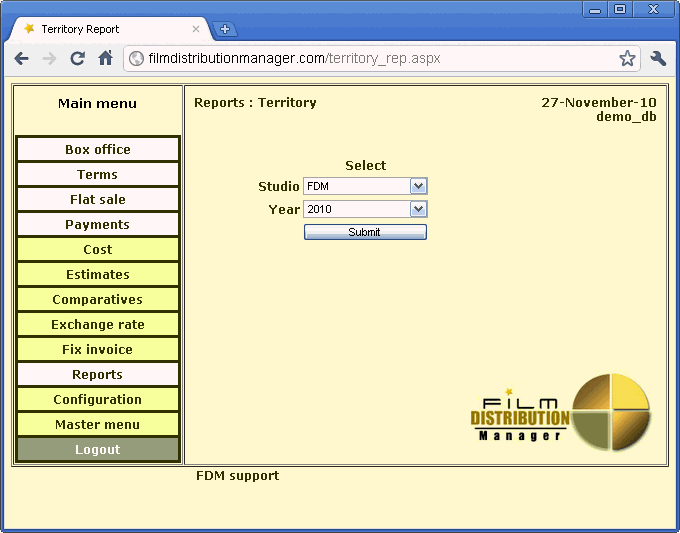Click the Film Distribution Manager logo

[x=560, y=412]
